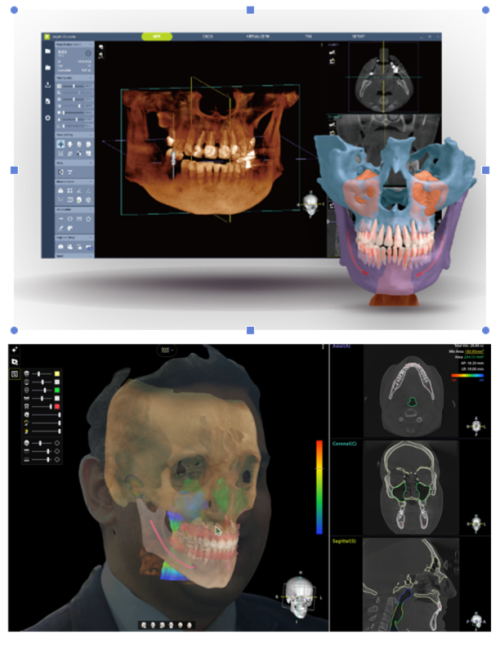Open the VIRTUAL CEPH tab
Image resolution: width=500 pixels, height=648 pixels.
(257, 36)
